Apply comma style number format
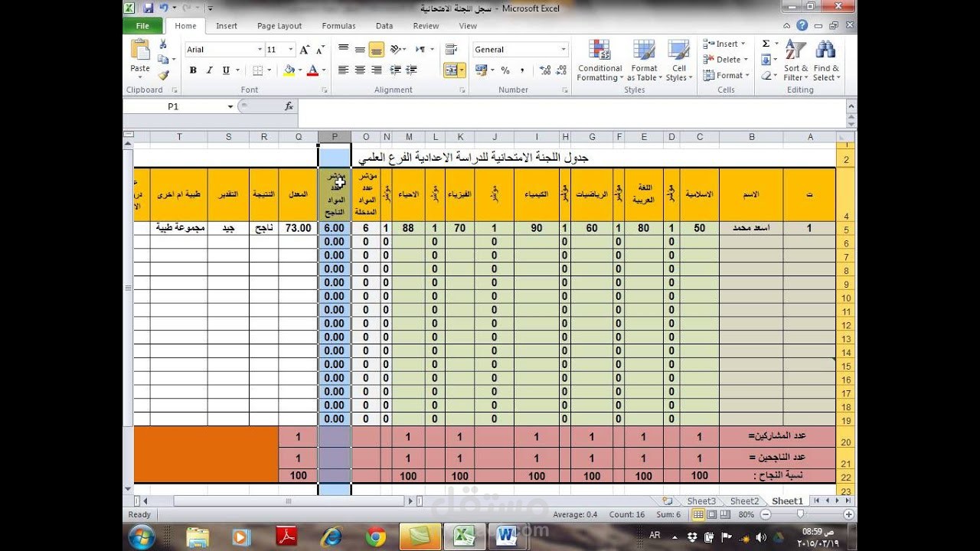The width and height of the screenshot is (980, 551). tap(524, 70)
